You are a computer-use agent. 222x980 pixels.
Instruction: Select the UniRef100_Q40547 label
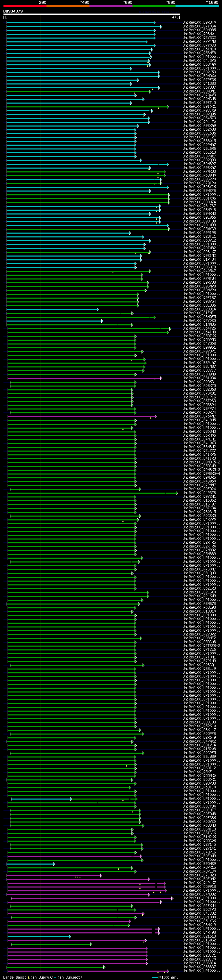199,271
